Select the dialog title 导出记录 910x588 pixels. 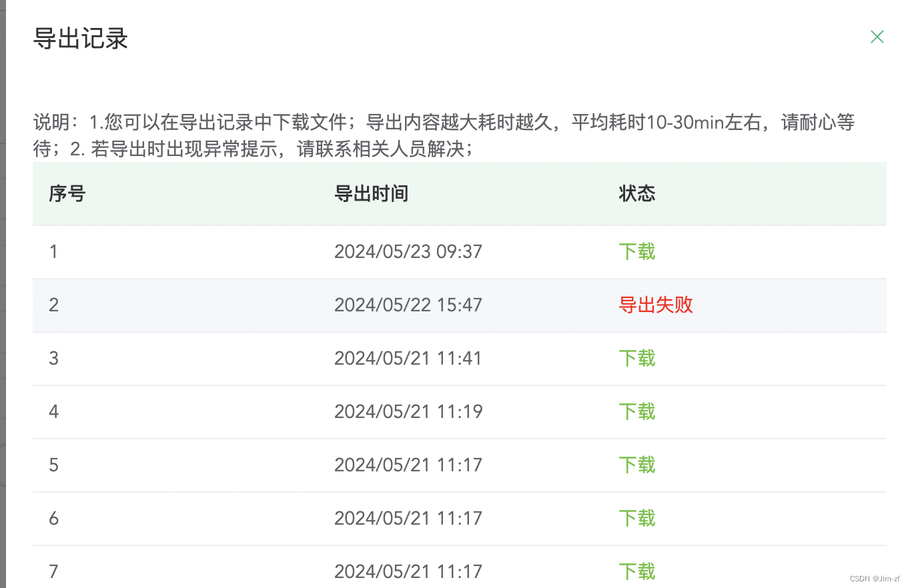pyautogui.click(x=81, y=39)
